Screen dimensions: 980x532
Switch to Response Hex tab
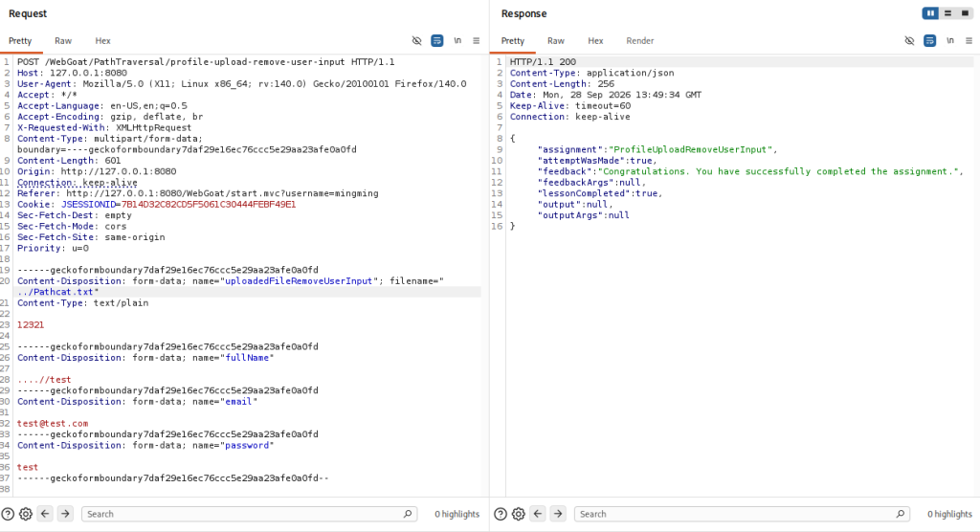point(595,40)
